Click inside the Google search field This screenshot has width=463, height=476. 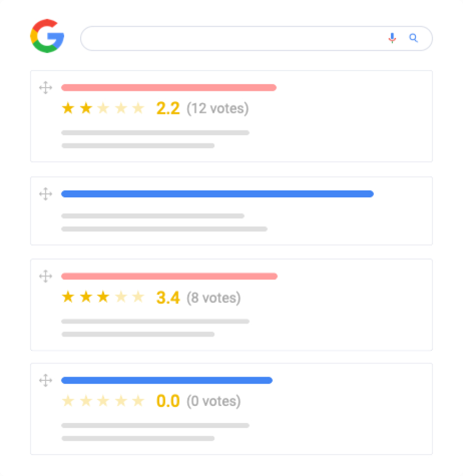coord(230,39)
